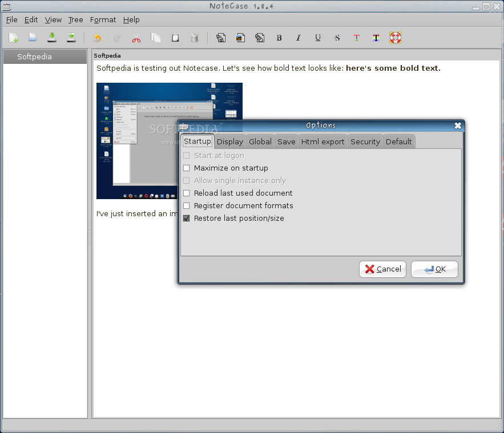
Task: Close the Options dialog with X
Action: tap(458, 126)
